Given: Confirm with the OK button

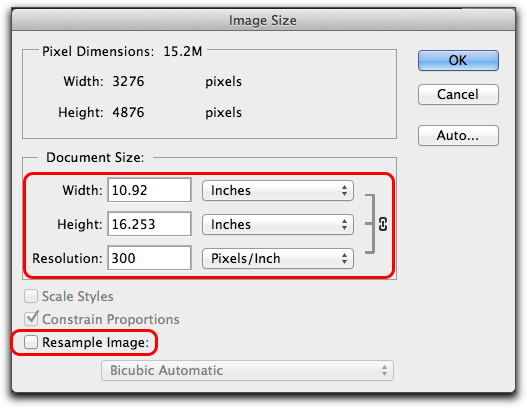Looking at the screenshot, I should [x=458, y=60].
